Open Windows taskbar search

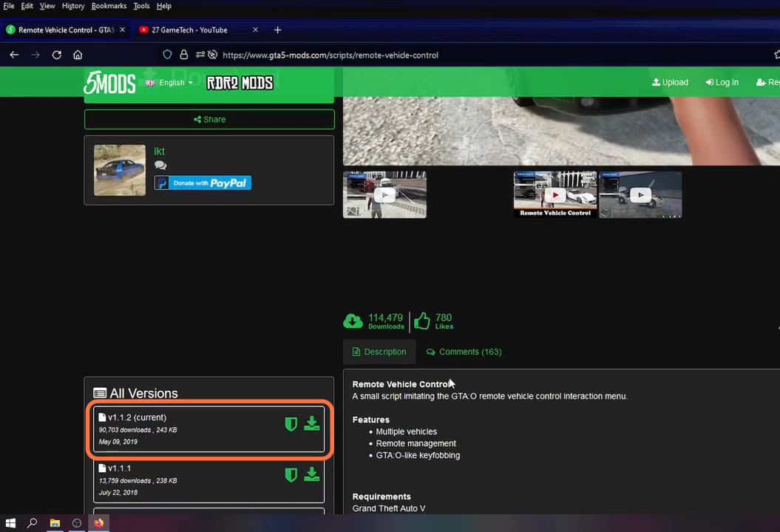coord(33,523)
